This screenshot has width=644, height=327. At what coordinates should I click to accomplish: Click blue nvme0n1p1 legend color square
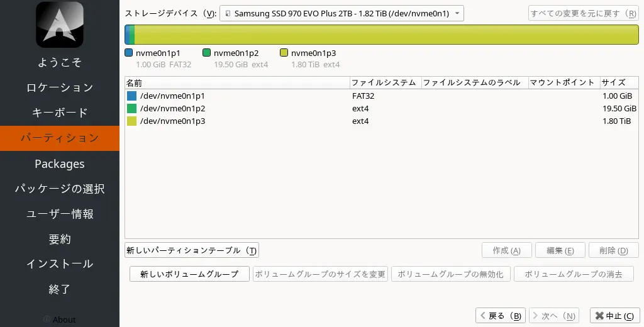tap(129, 53)
